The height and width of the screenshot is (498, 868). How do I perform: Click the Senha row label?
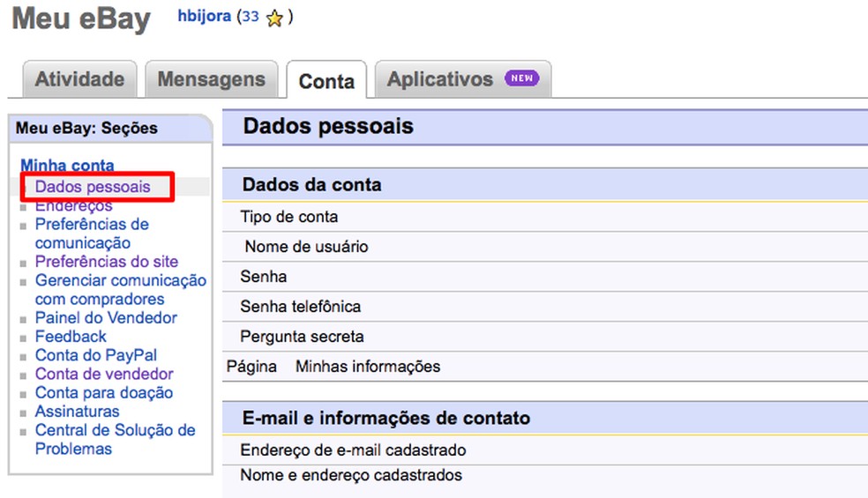pyautogui.click(x=264, y=277)
